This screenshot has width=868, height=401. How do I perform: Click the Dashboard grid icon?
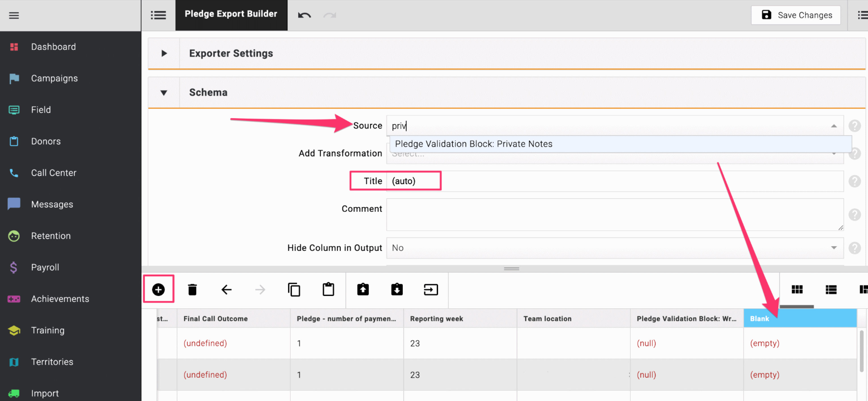point(14,47)
